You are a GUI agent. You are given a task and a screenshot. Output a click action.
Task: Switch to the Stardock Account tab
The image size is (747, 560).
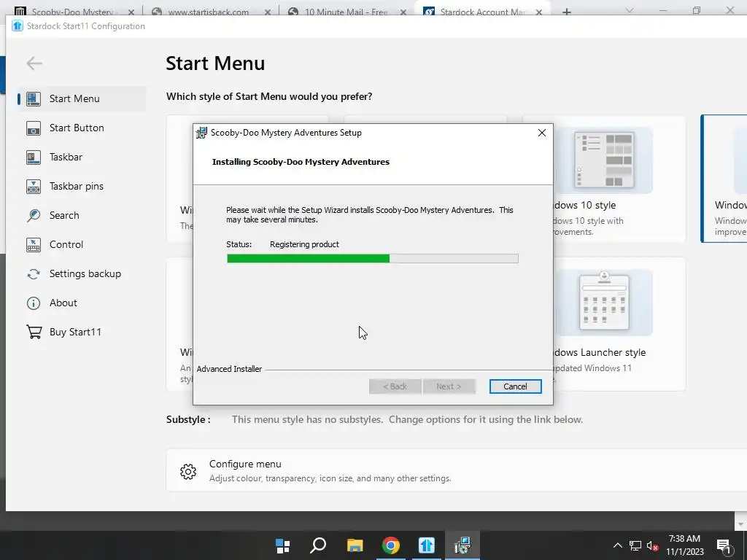[481, 12]
